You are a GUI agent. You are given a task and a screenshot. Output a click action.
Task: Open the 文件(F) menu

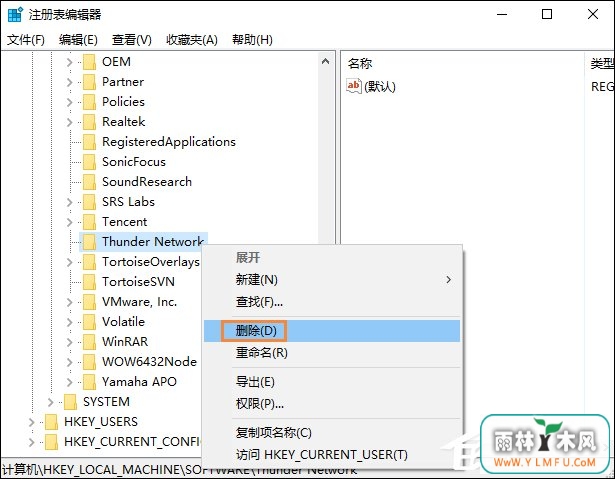25,40
